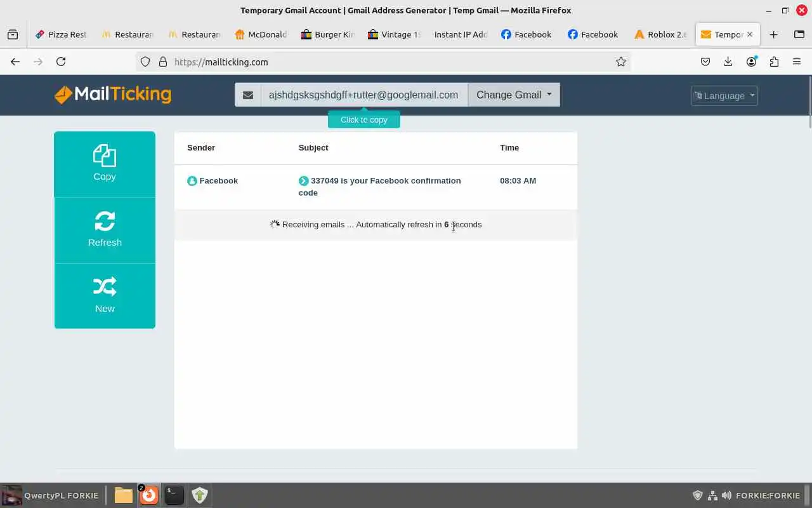The height and width of the screenshot is (508, 812).
Task: Click the arrow icon before confirmation subject
Action: point(304,181)
